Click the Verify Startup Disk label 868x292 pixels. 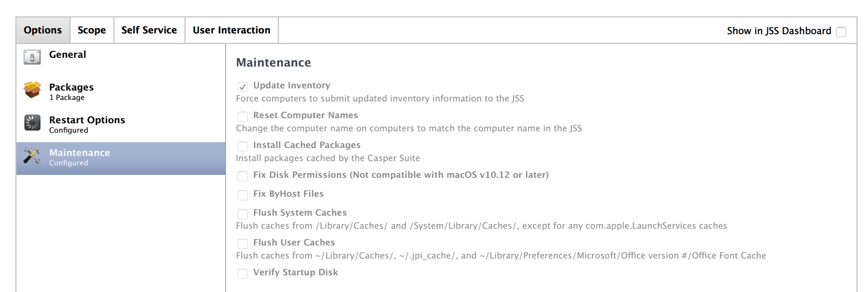296,272
